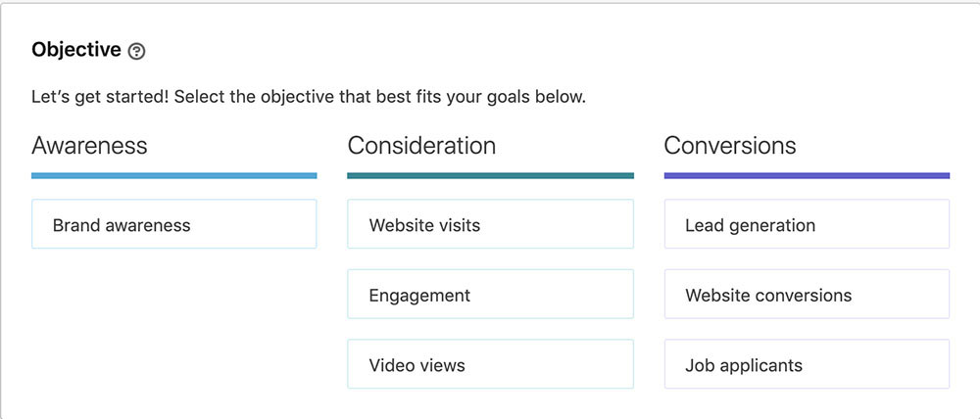Click the purple bar under Conversions
980x419 pixels.
(807, 176)
